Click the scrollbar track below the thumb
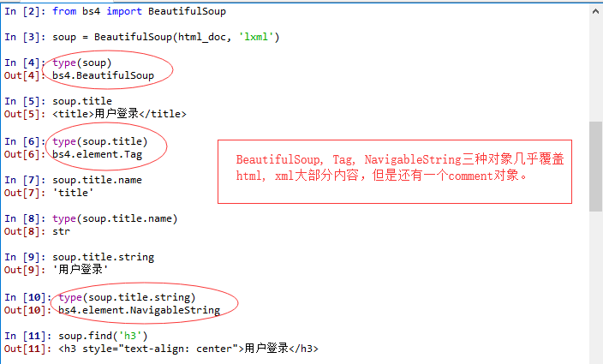The height and width of the screenshot is (364, 603). point(595,288)
